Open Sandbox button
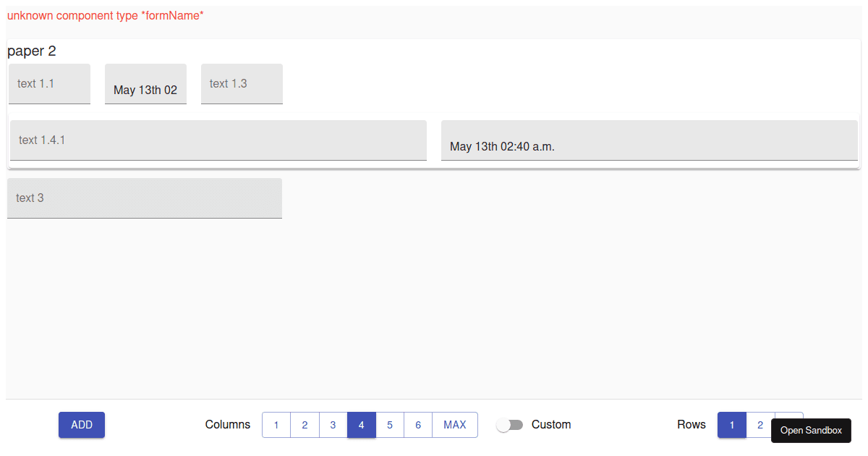This screenshot has width=868, height=456. pos(811,431)
